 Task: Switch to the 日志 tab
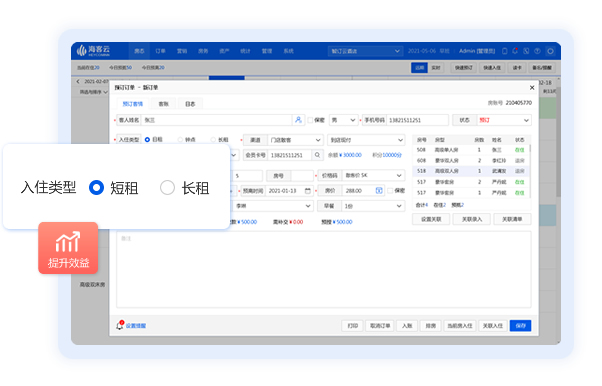[x=190, y=104]
